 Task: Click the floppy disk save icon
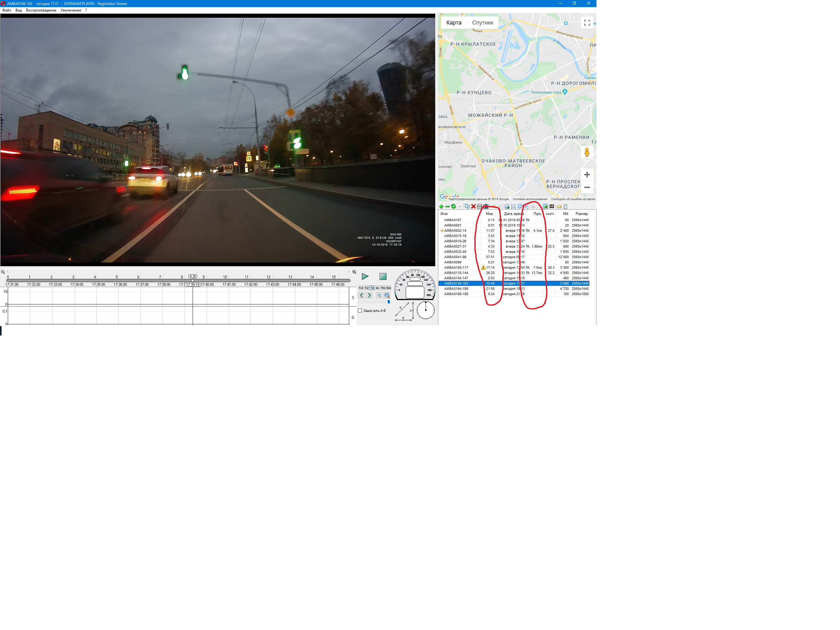point(479,207)
